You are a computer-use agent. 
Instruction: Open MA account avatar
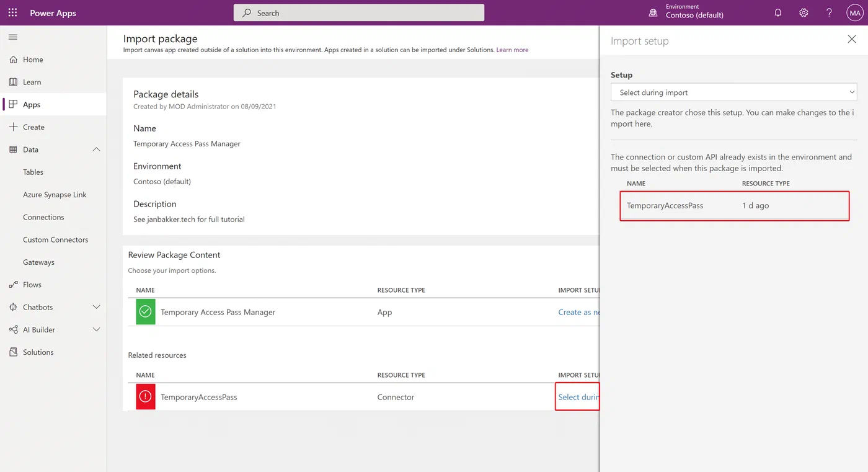click(854, 12)
